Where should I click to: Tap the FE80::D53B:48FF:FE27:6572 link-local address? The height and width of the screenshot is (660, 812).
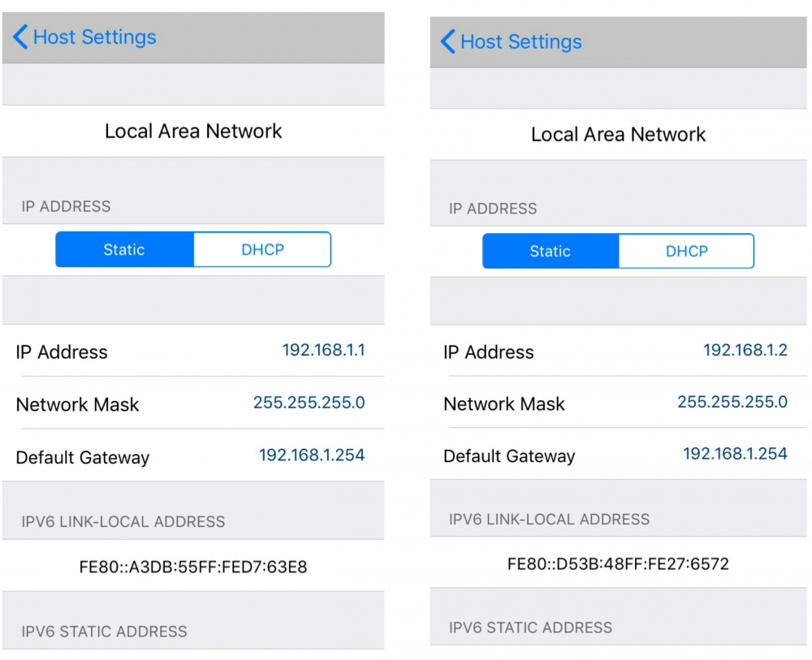tap(618, 563)
